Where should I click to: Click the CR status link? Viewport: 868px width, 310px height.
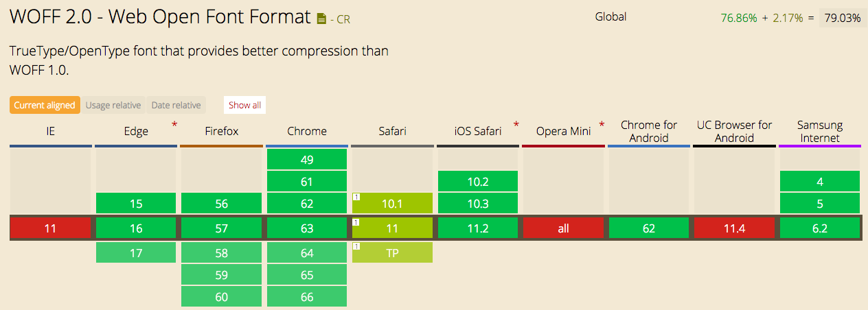[341, 19]
